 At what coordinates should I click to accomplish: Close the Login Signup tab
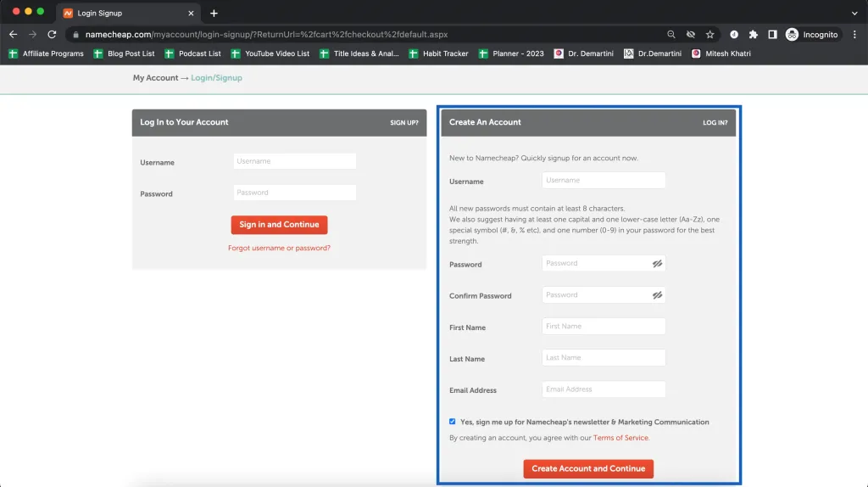(191, 13)
